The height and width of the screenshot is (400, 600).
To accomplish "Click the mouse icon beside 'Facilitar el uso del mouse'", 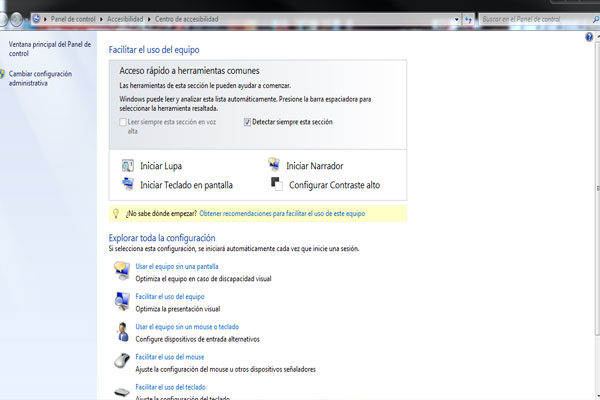I will coord(120,361).
